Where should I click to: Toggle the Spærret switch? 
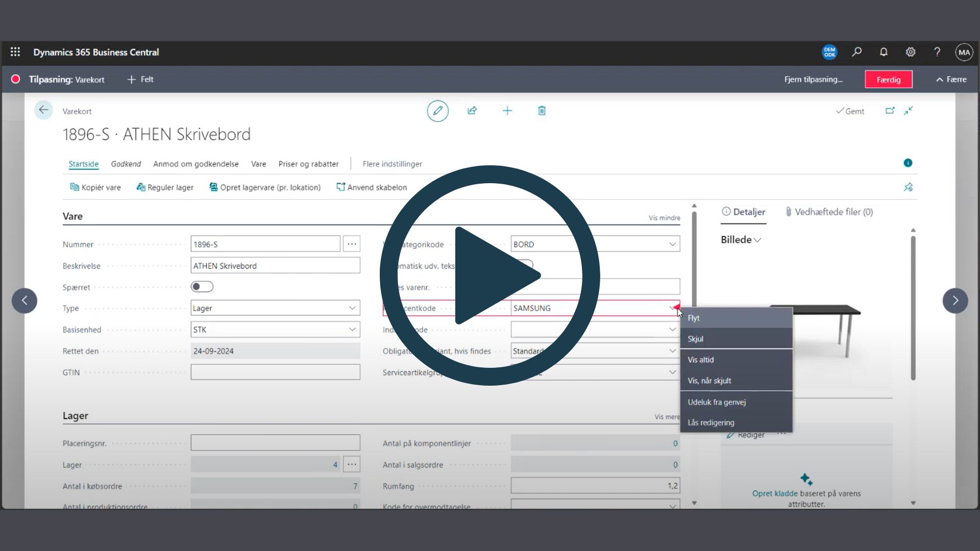[x=202, y=287]
